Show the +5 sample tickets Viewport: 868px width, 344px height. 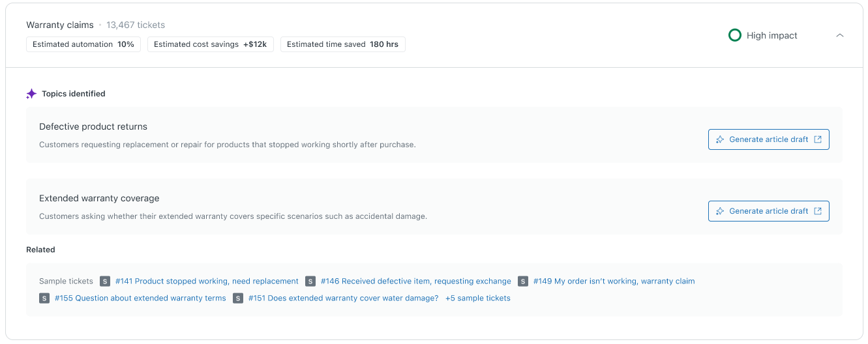[x=477, y=298]
